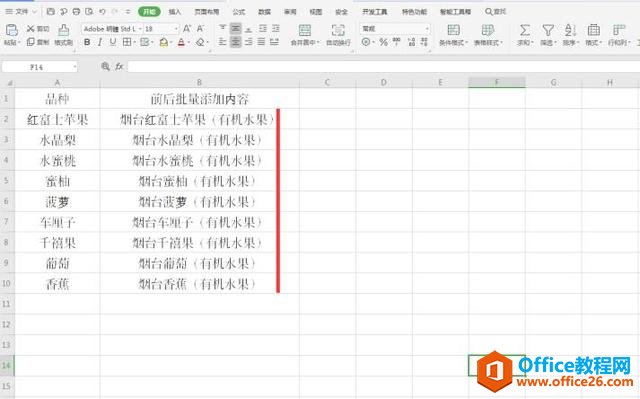
Task: Open the customize quick access toolbar arrow
Action: (x=128, y=12)
